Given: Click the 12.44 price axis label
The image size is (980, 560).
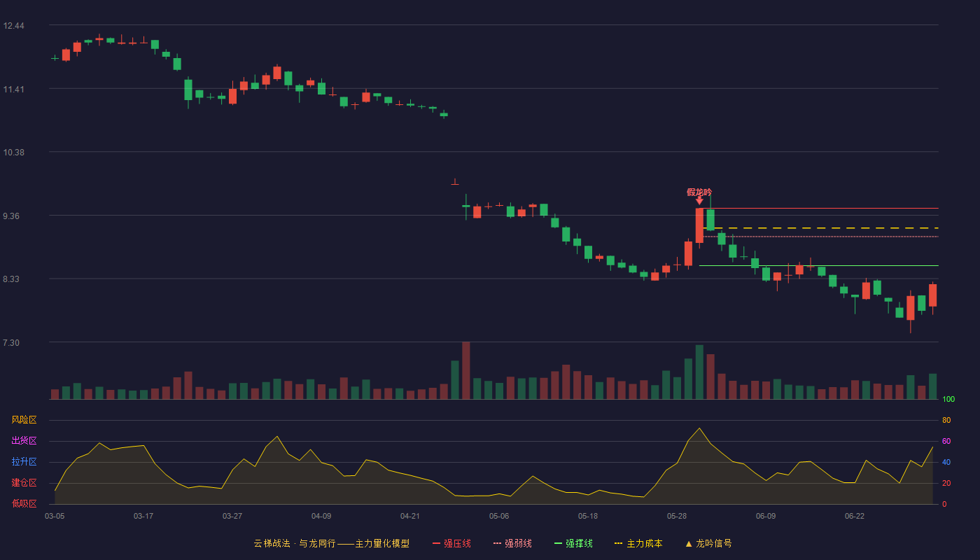Looking at the screenshot, I should click(x=13, y=26).
